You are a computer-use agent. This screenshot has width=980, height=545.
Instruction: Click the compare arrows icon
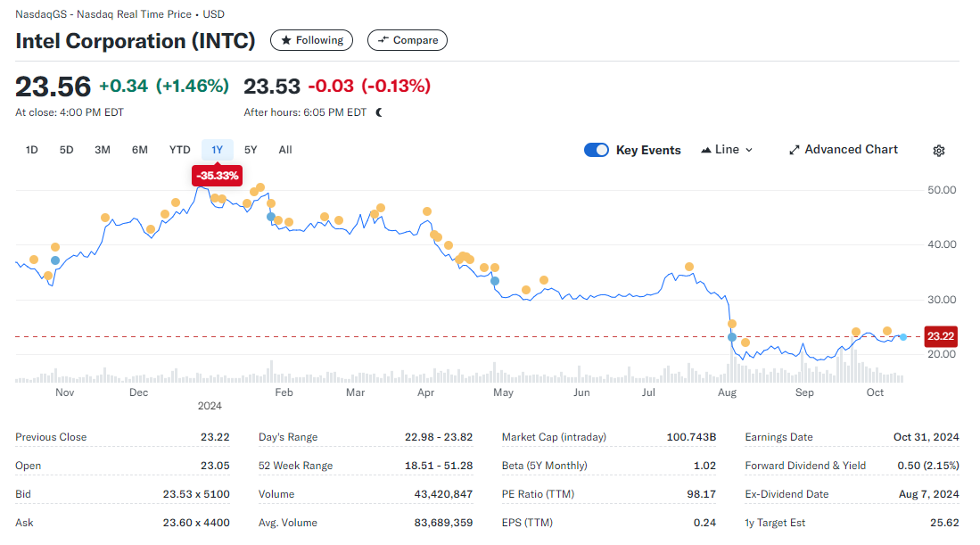[383, 40]
